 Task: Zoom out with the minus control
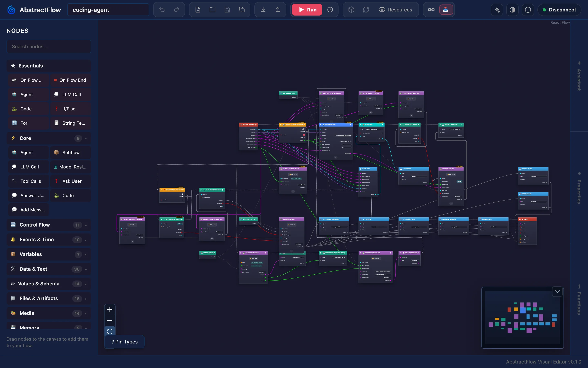pos(110,321)
